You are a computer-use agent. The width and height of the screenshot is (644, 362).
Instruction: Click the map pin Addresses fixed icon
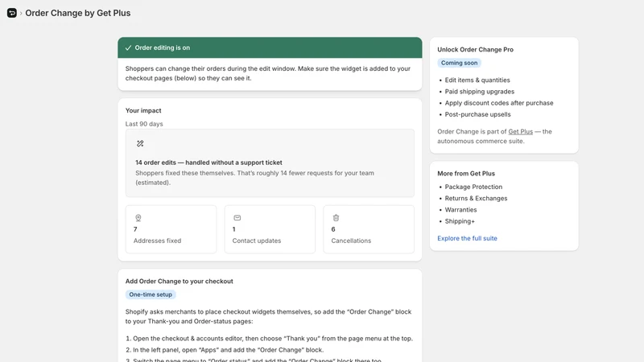(138, 218)
